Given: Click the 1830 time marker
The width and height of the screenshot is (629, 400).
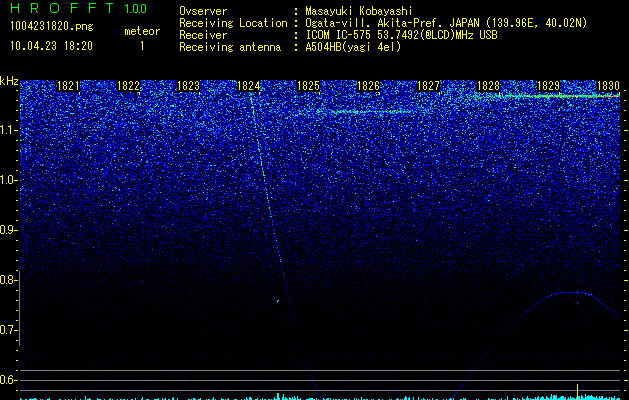Looking at the screenshot, I should point(609,86).
